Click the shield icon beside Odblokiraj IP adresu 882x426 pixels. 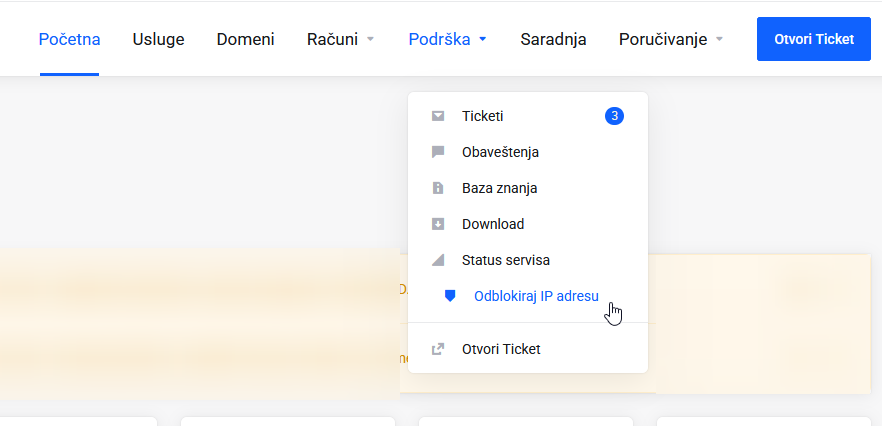tap(450, 296)
